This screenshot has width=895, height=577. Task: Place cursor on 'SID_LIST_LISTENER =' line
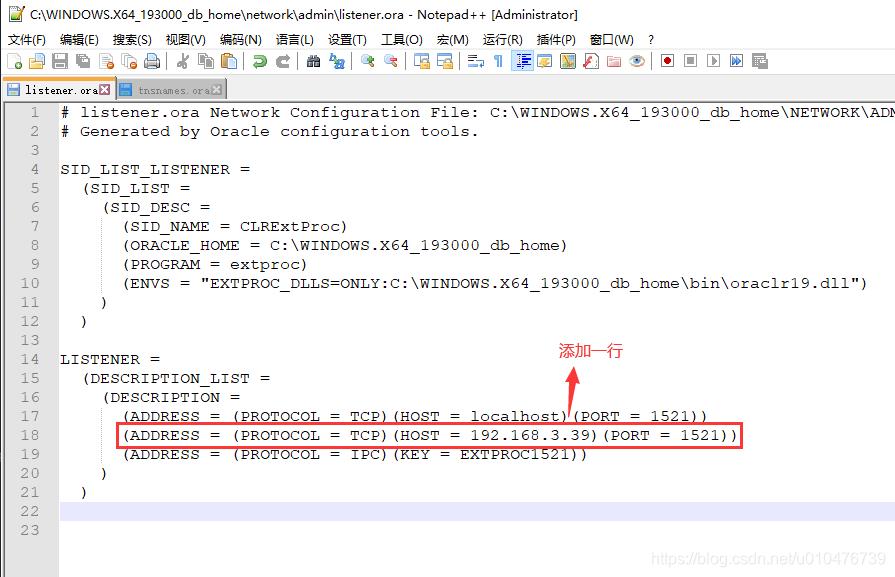pyautogui.click(x=155, y=170)
